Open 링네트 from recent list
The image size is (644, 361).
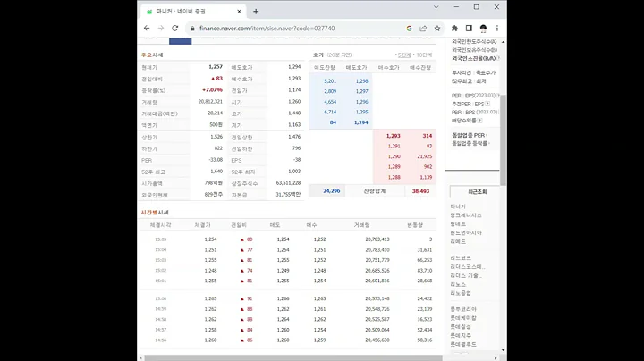click(x=458, y=224)
